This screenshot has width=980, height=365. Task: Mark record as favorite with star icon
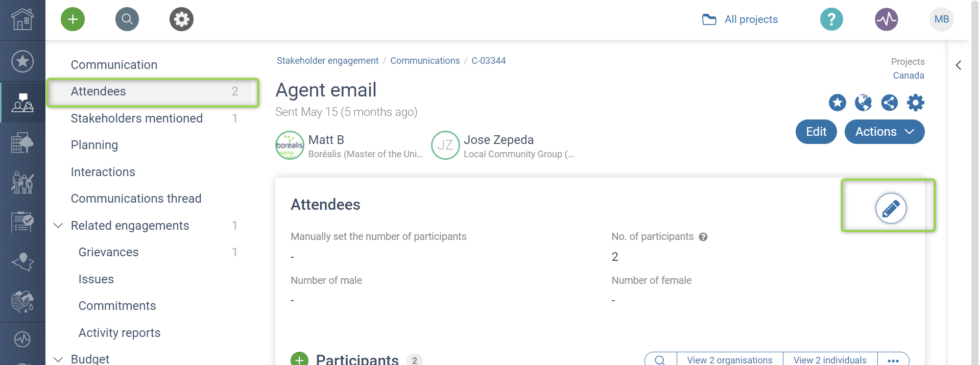coord(837,103)
